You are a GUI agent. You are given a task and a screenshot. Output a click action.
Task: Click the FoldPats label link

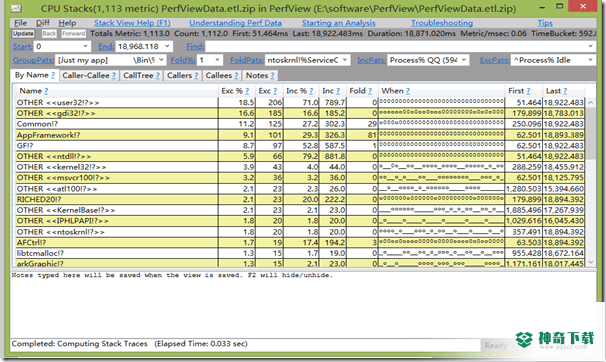pos(247,60)
